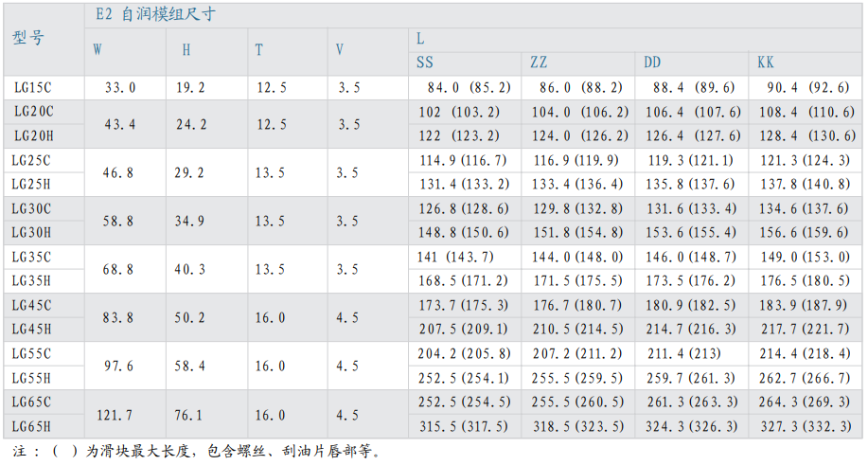
Task: Click the W value 121.7 cell
Action: pyautogui.click(x=115, y=415)
